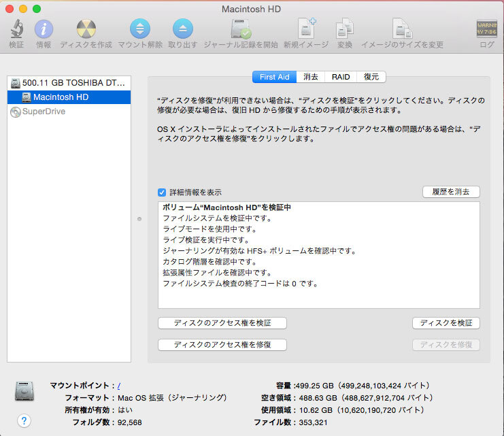Open the ログ log icon
This screenshot has height=436, width=504.
pyautogui.click(x=486, y=29)
